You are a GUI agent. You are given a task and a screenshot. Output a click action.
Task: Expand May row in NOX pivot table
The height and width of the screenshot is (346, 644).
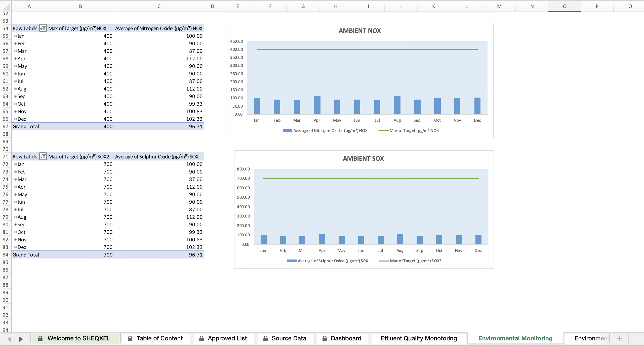[15, 66]
